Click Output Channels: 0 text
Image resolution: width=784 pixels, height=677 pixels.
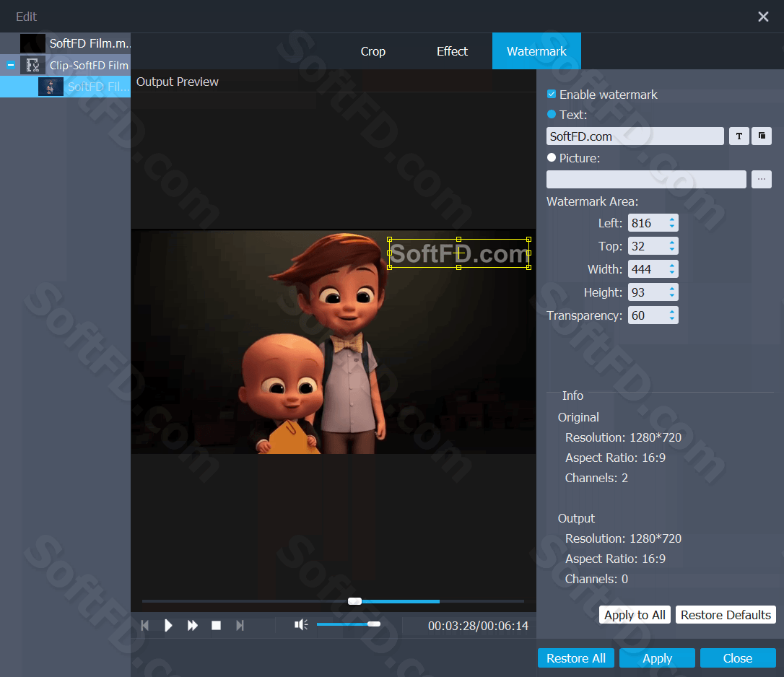596,579
